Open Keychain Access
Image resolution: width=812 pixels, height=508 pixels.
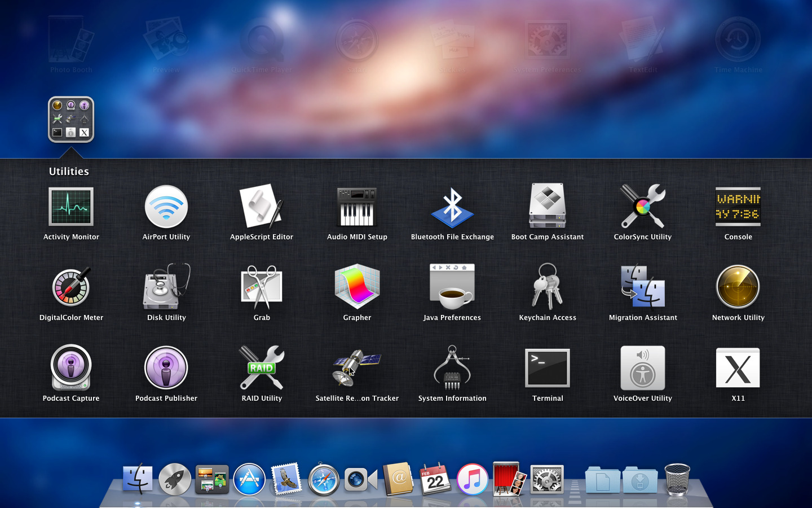coord(548,288)
